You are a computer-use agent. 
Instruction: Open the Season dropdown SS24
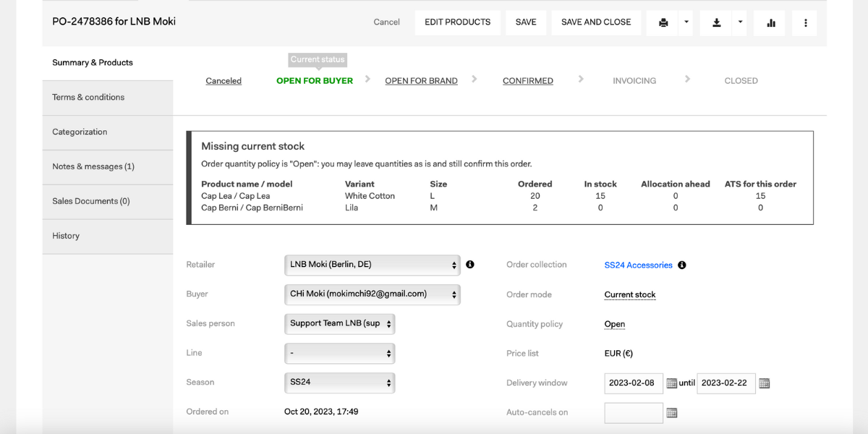tap(340, 383)
